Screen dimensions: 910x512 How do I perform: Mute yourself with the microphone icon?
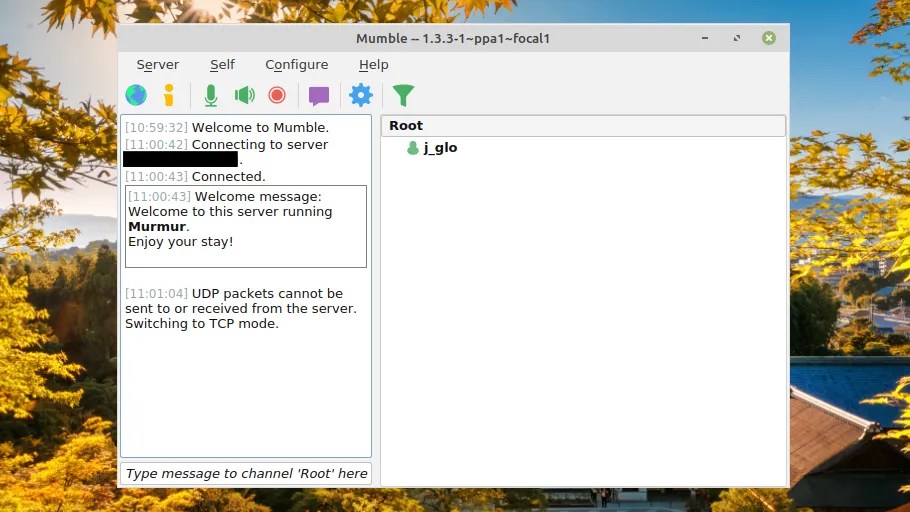[x=211, y=95]
